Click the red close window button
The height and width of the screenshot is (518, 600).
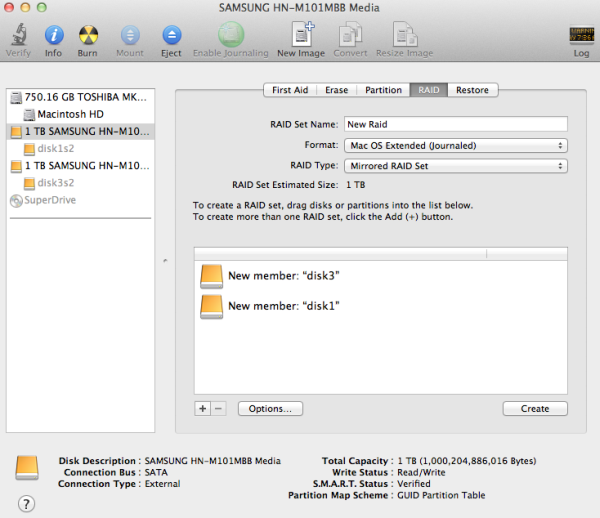[9, 7]
